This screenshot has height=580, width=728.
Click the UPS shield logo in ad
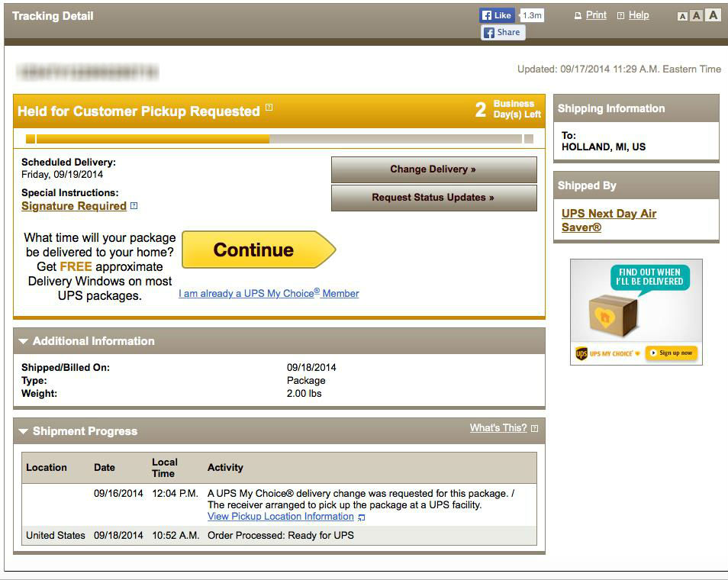point(581,354)
